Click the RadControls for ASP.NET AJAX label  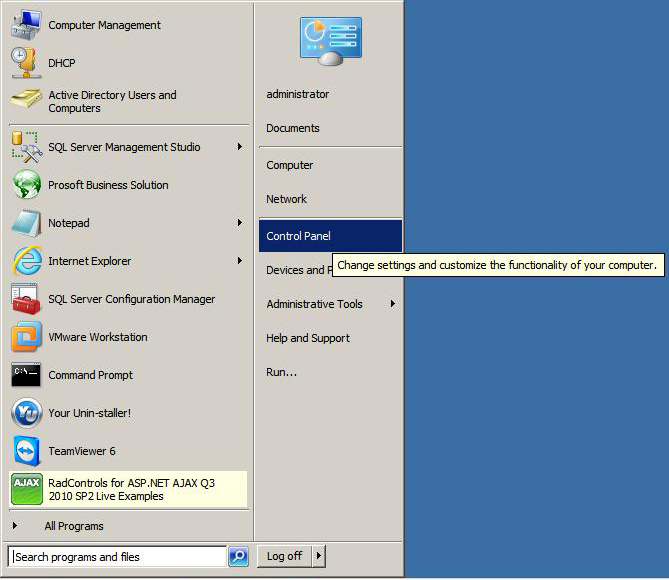131,490
